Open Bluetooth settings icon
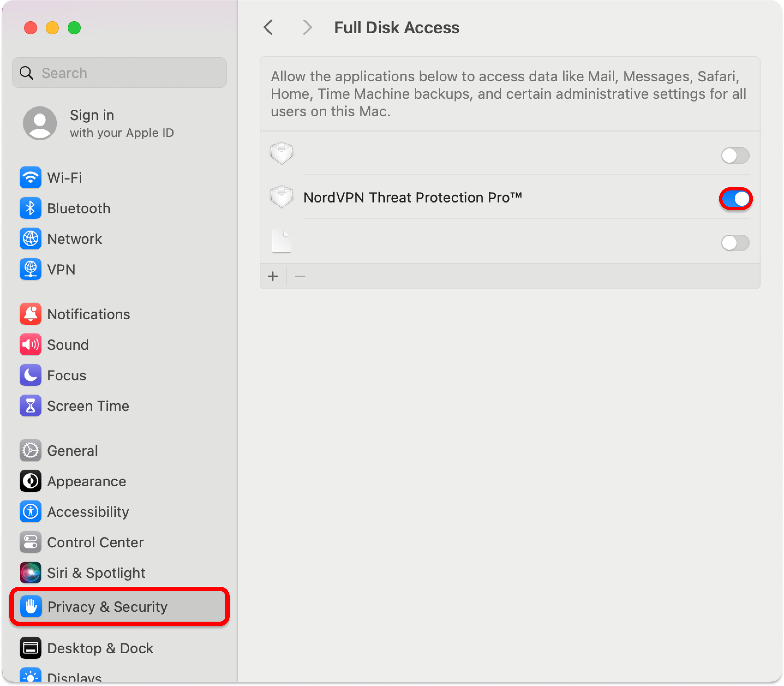Viewport: 784px width, 686px height. (x=30, y=208)
